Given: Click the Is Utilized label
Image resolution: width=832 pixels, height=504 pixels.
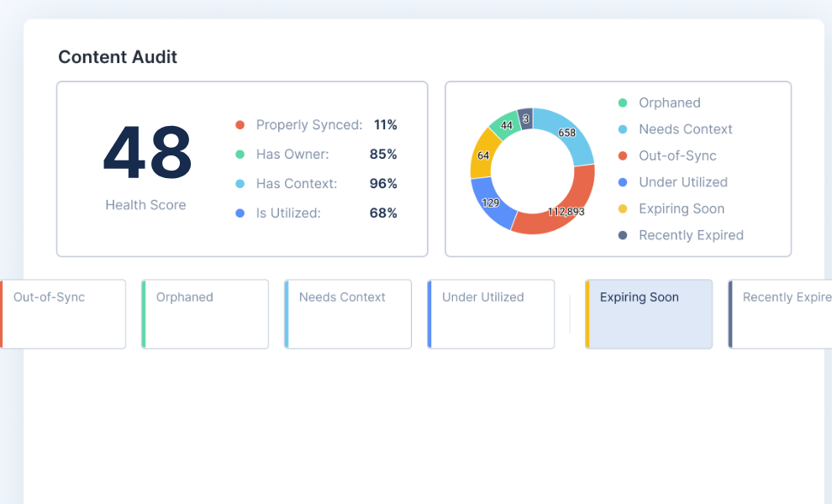Looking at the screenshot, I should click(288, 213).
